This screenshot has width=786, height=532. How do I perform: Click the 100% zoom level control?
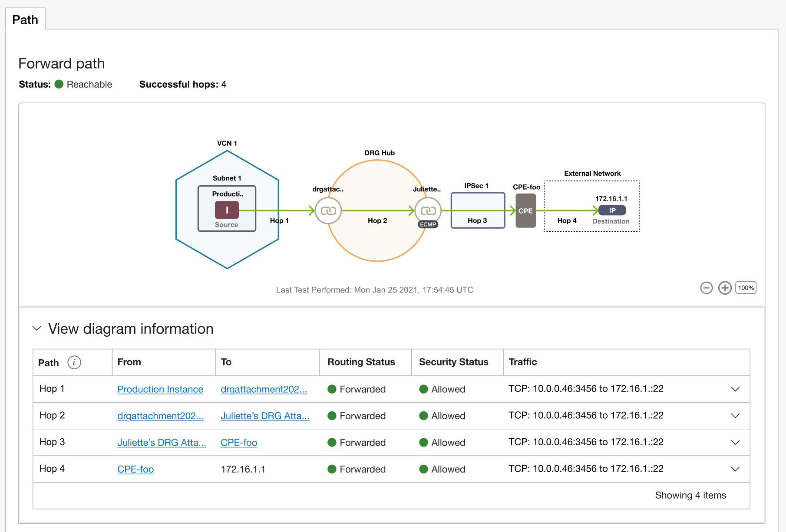tap(745, 287)
